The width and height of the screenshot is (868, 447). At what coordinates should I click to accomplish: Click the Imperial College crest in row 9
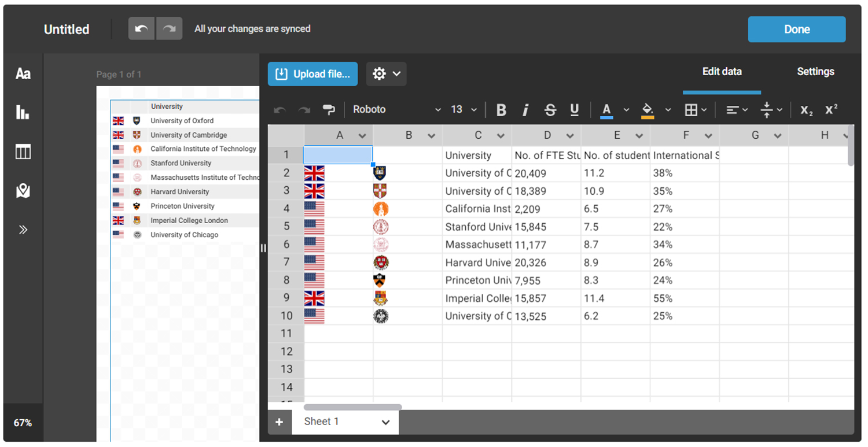[x=380, y=298]
